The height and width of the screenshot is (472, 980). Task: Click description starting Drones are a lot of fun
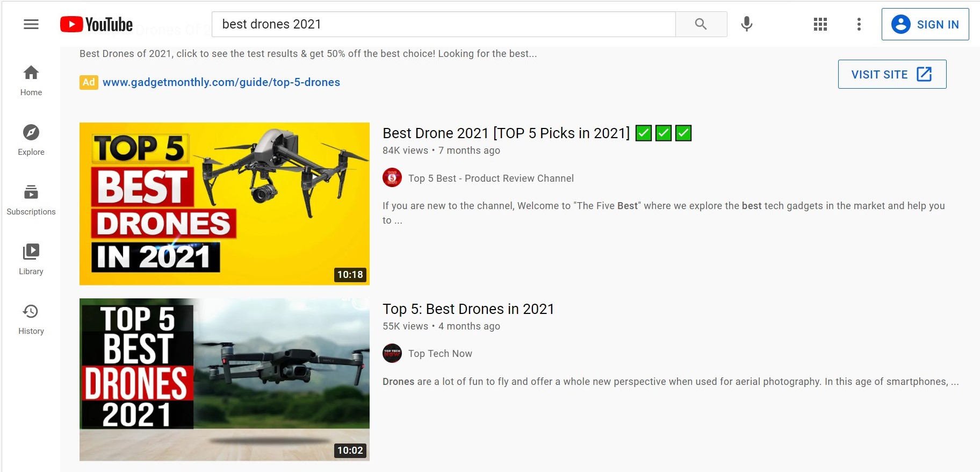click(x=671, y=382)
